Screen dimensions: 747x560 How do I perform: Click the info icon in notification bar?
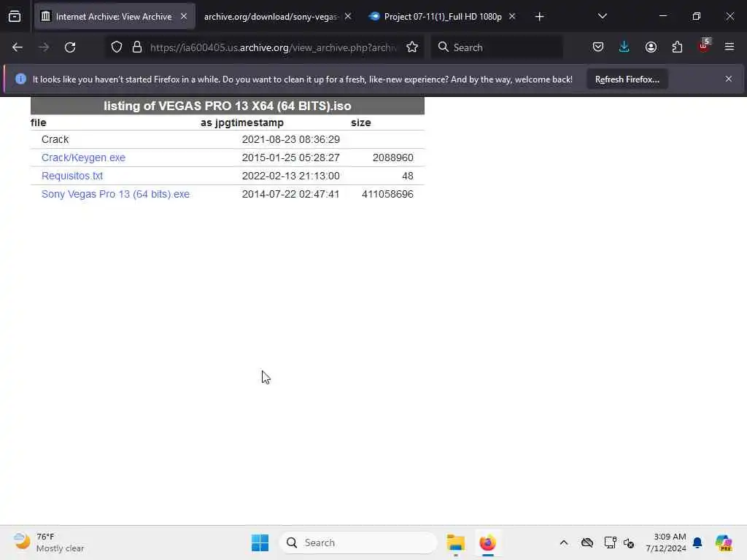tap(20, 79)
